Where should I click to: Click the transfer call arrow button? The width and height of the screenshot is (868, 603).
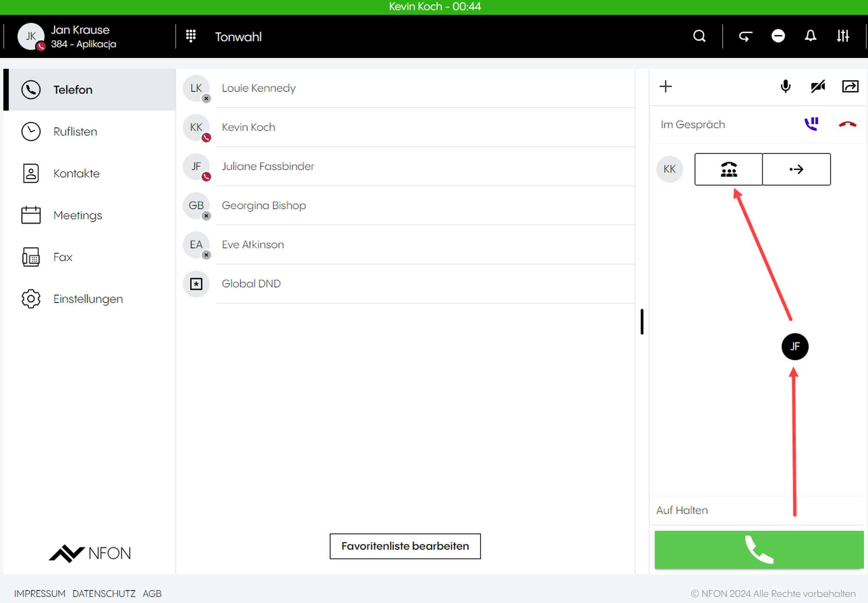pyautogui.click(x=796, y=169)
